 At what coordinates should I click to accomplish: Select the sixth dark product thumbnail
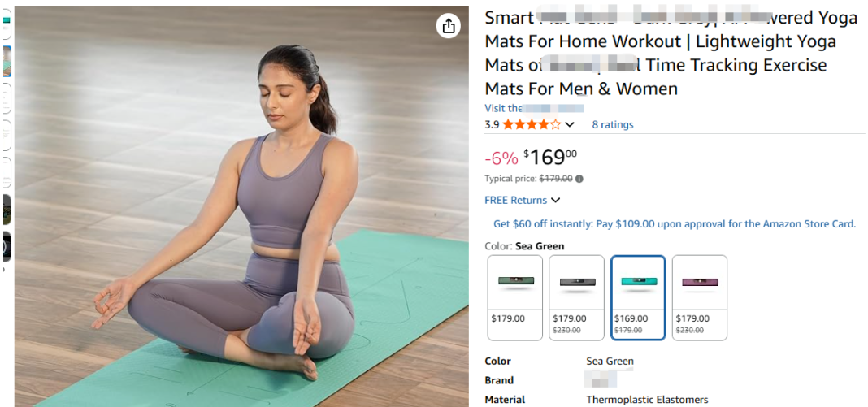[x=7, y=209]
